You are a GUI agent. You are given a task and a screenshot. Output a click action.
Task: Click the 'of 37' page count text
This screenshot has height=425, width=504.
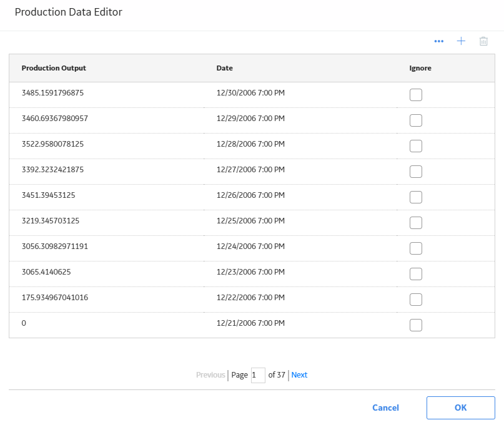pyautogui.click(x=277, y=375)
